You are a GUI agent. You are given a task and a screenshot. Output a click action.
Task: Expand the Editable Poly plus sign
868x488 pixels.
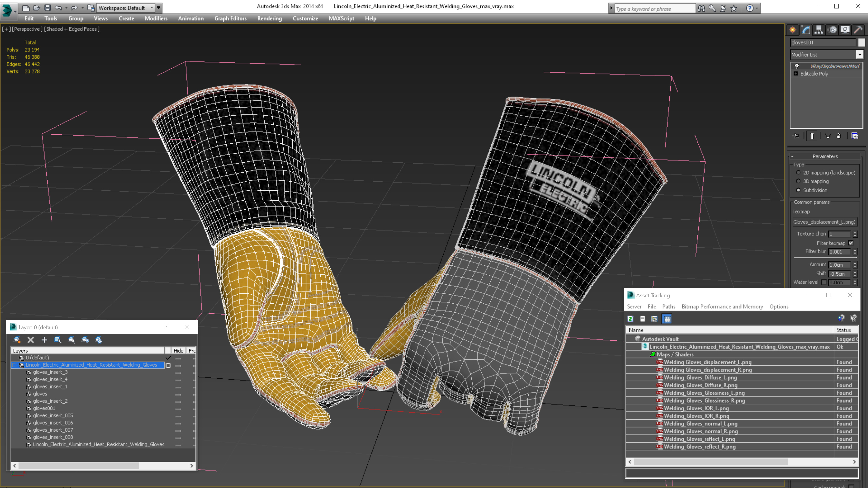pos(796,74)
